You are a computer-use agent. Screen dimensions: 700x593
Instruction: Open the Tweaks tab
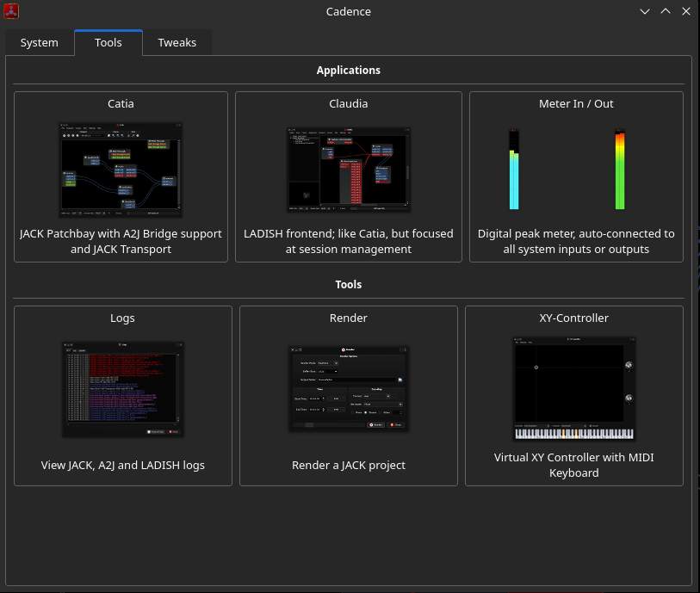click(x=177, y=42)
